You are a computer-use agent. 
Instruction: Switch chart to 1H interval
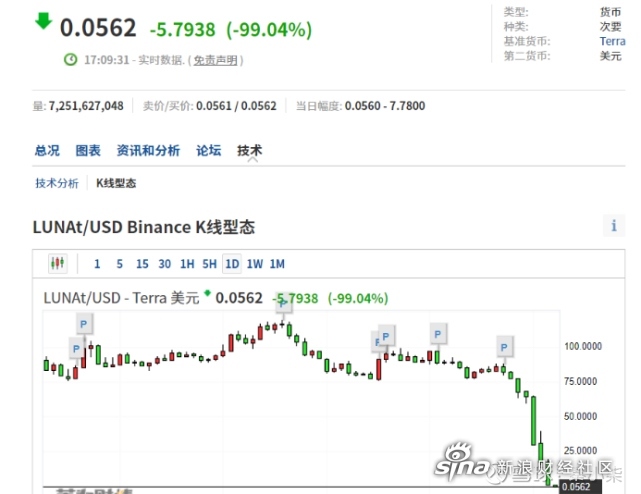(x=187, y=264)
